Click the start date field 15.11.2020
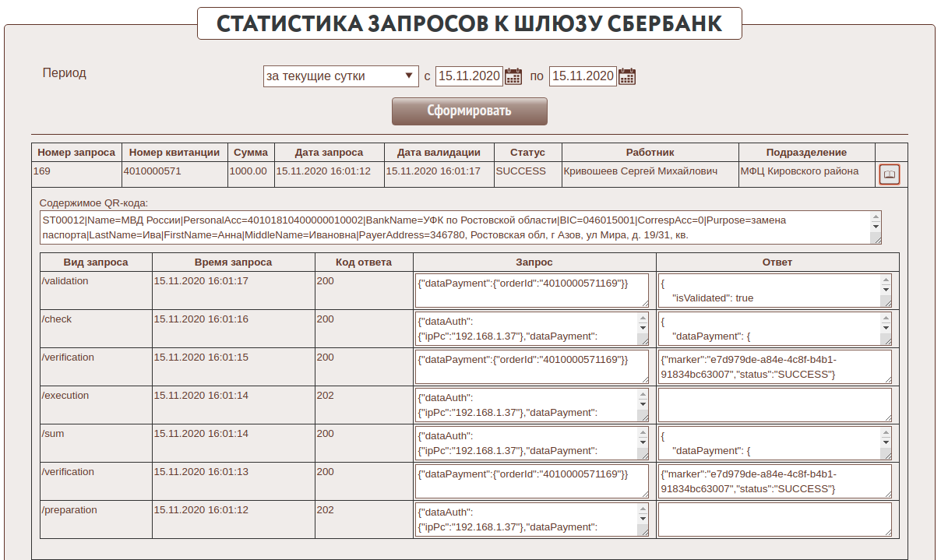 pos(468,76)
